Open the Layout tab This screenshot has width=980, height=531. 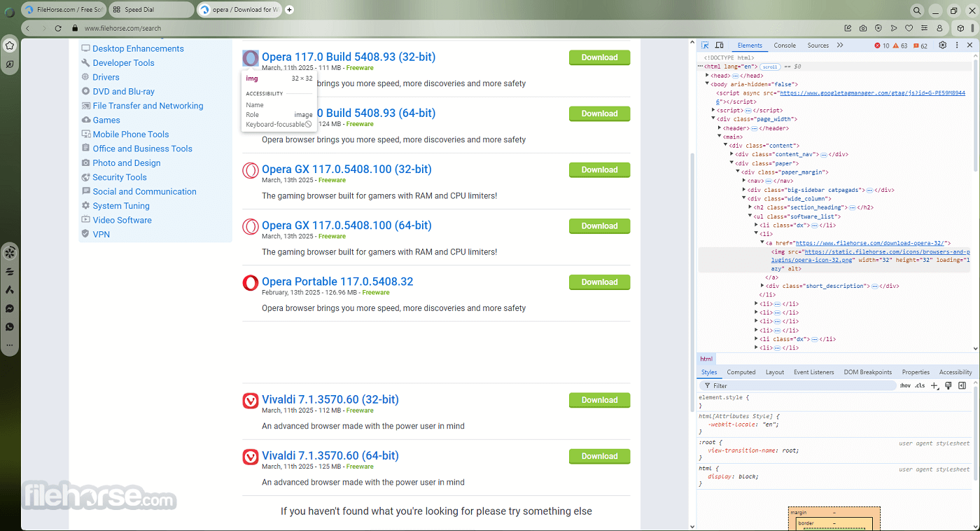(x=775, y=372)
